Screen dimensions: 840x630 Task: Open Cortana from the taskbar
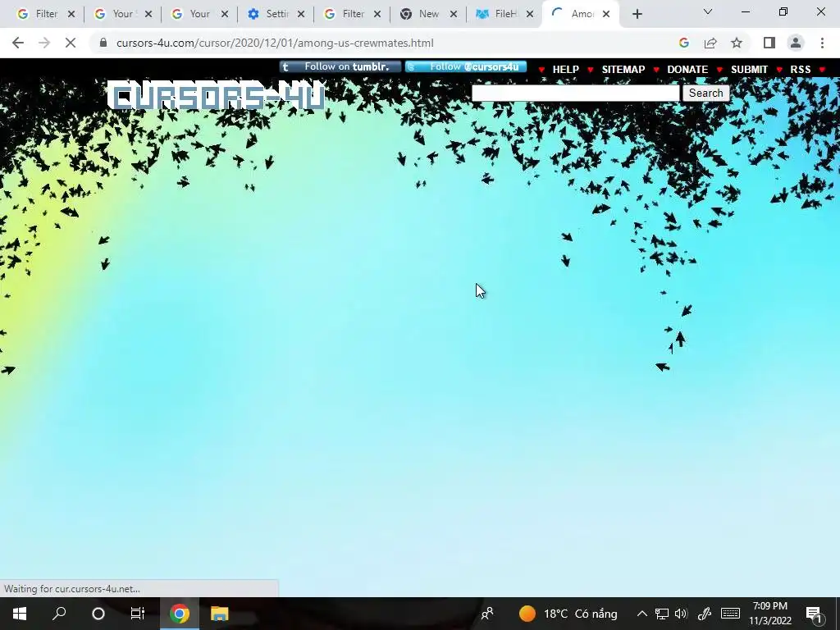coord(98,614)
